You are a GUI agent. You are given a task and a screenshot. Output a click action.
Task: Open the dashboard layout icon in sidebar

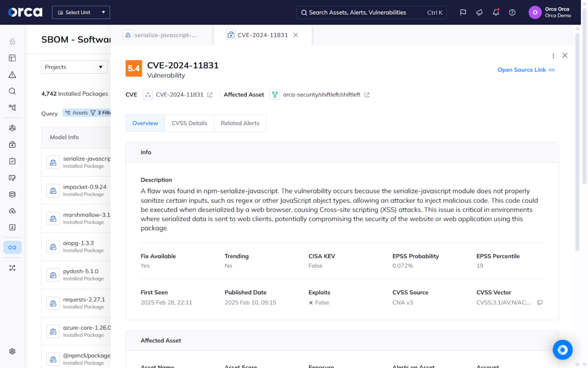(13, 58)
